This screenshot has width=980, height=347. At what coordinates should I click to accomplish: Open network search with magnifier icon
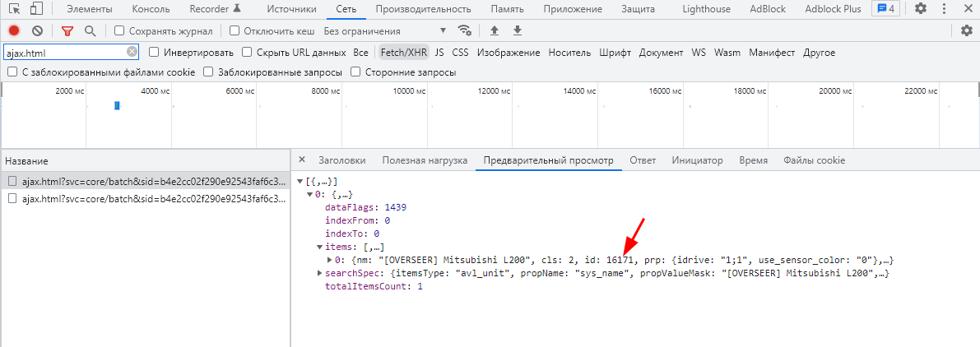pos(91,30)
